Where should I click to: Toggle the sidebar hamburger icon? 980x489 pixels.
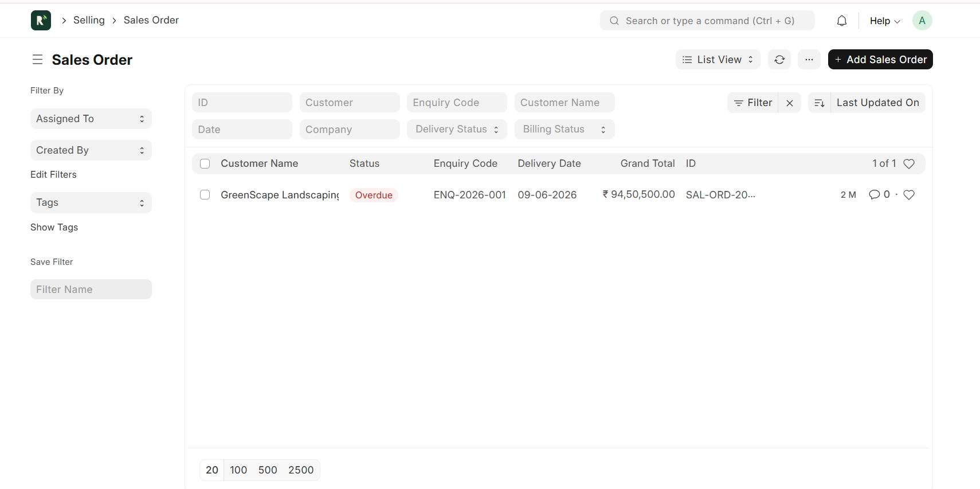38,60
